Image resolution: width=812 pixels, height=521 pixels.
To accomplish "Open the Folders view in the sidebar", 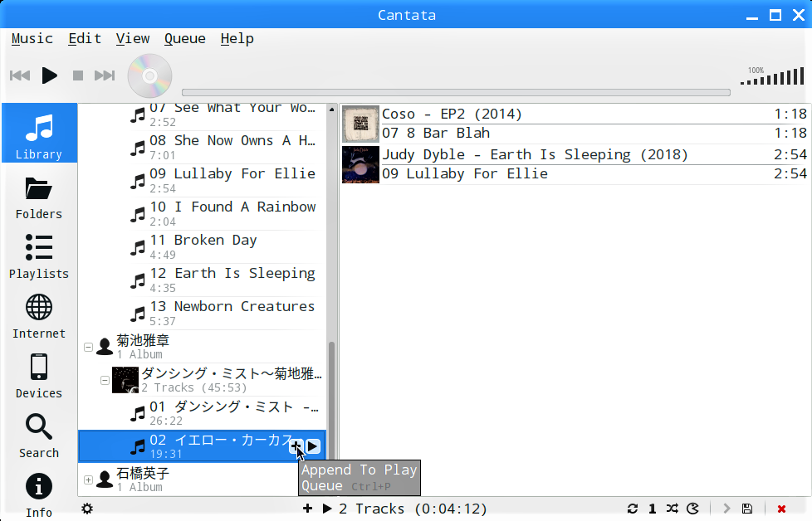I will [x=39, y=198].
